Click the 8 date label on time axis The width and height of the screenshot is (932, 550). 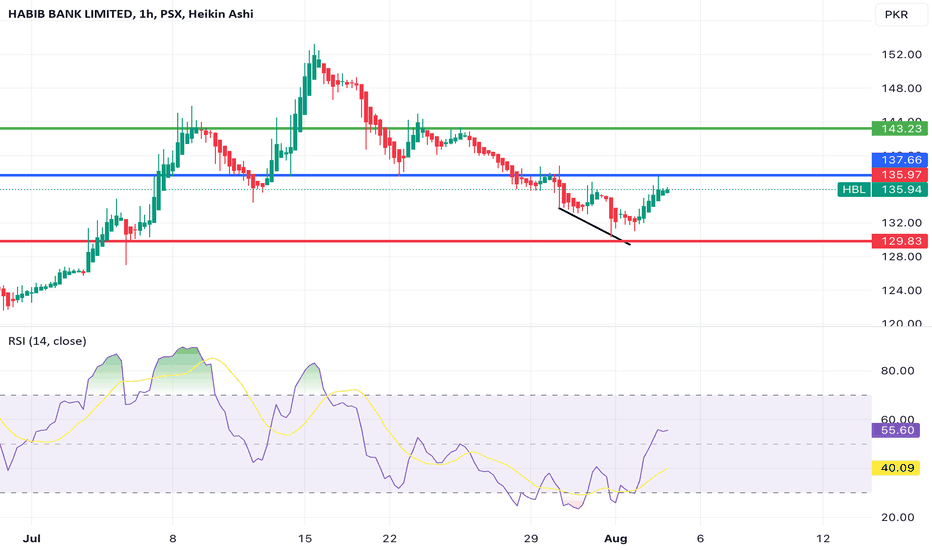point(172,539)
